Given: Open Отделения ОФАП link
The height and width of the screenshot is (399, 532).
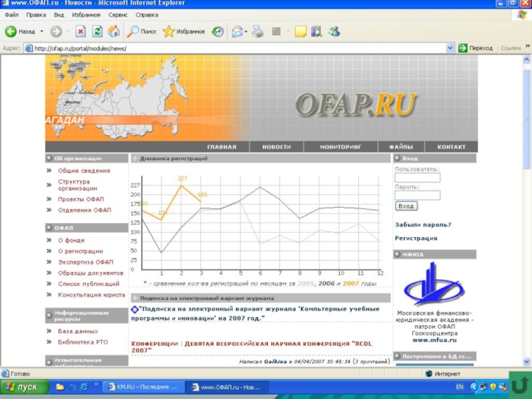Looking at the screenshot, I should pos(84,210).
